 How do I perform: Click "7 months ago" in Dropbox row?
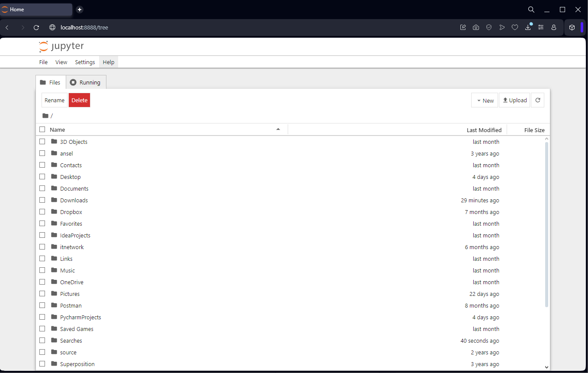482,212
